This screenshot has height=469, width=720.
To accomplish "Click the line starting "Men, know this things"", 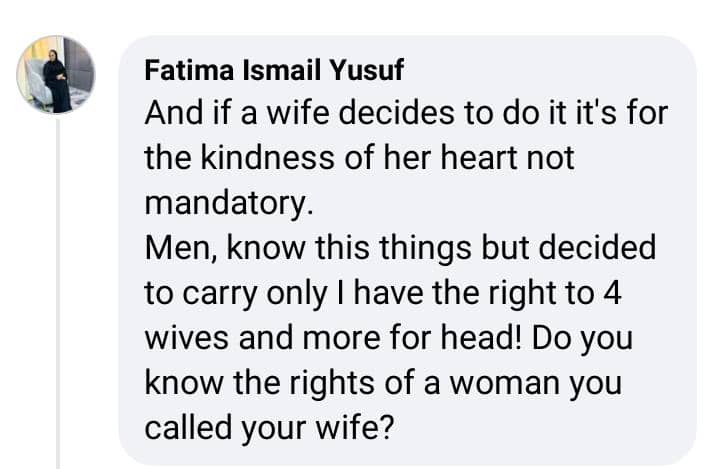I will (x=400, y=248).
